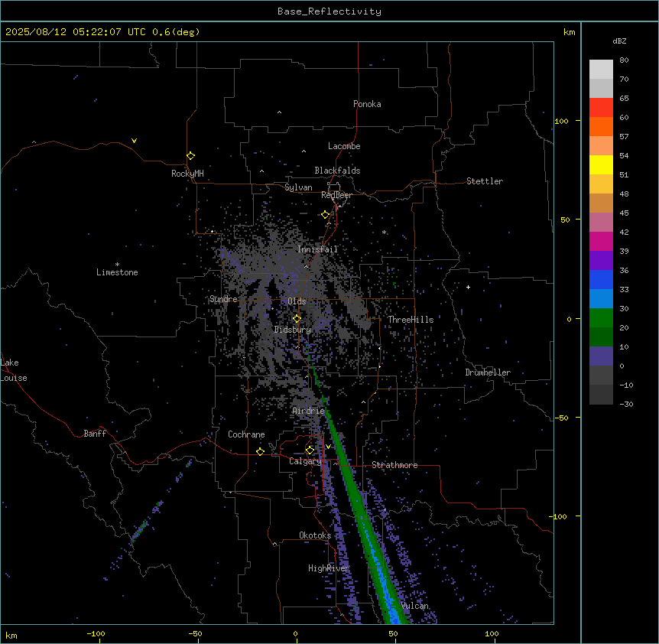Click the Airdrie city label
Image resolution: width=659 pixels, height=644 pixels.
308,411
